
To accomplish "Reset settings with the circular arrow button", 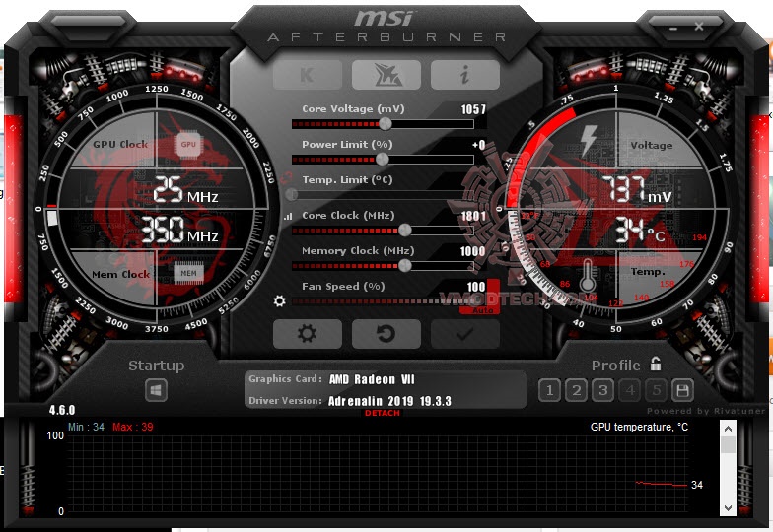I will pyautogui.click(x=386, y=333).
